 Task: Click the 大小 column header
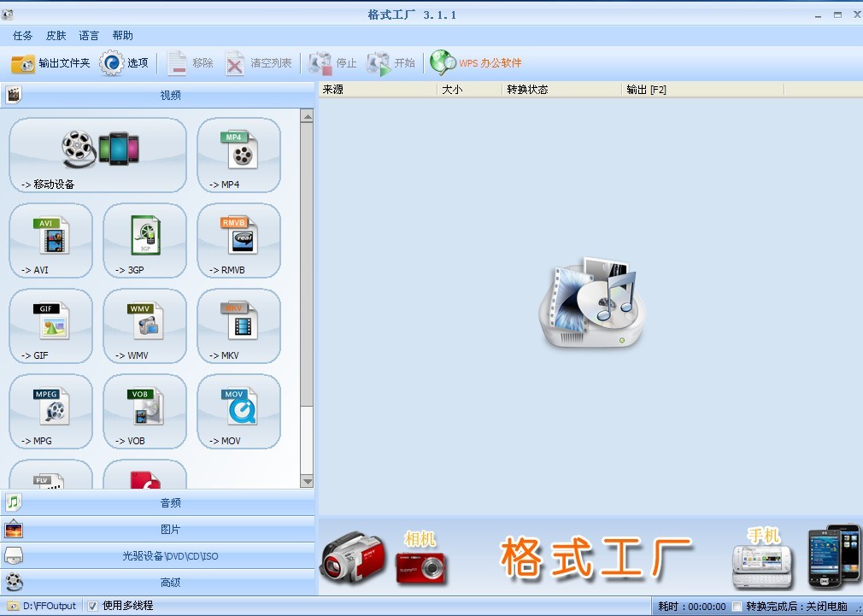(x=469, y=89)
